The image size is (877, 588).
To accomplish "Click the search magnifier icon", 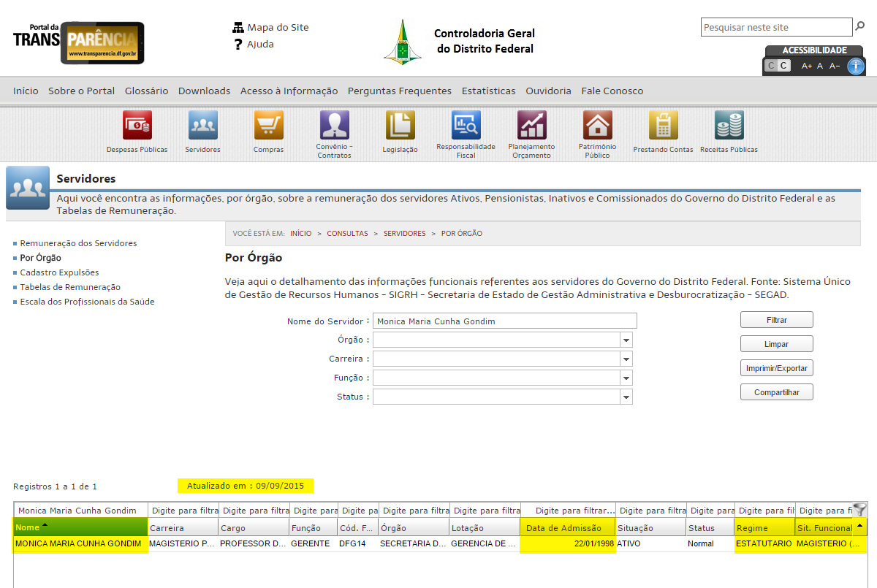I will [859, 27].
